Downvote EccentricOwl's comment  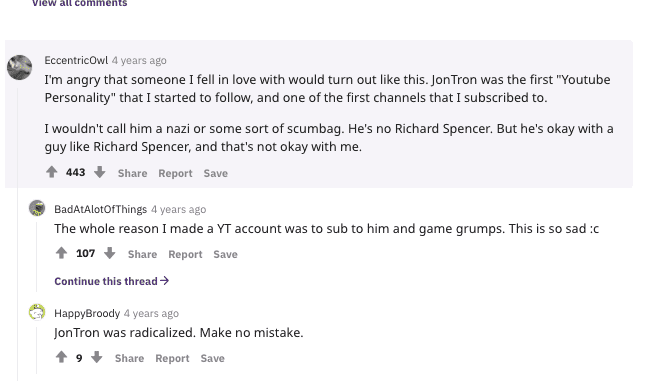[x=100, y=172]
